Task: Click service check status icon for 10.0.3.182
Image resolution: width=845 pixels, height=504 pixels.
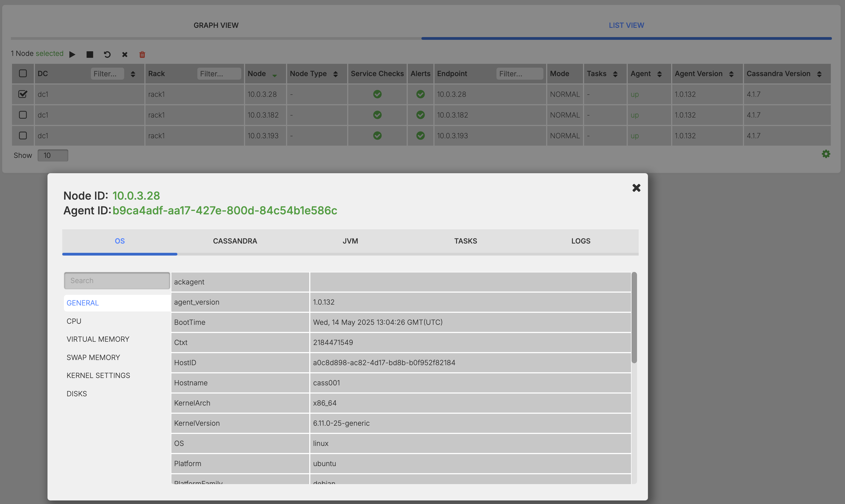Action: coord(377,115)
